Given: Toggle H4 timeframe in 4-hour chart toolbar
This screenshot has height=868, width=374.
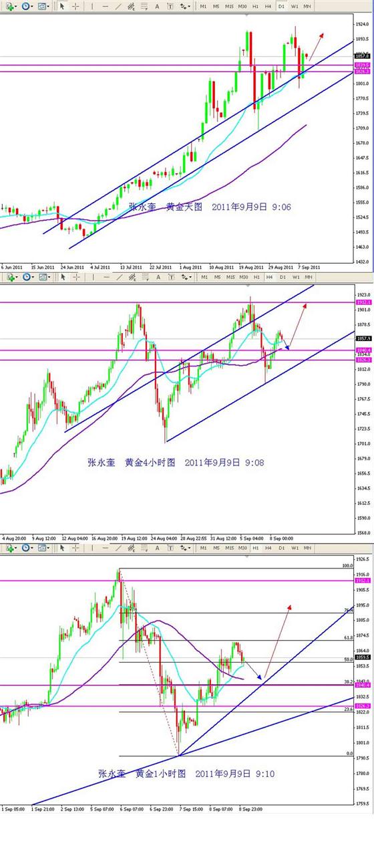Looking at the screenshot, I should (269, 277).
